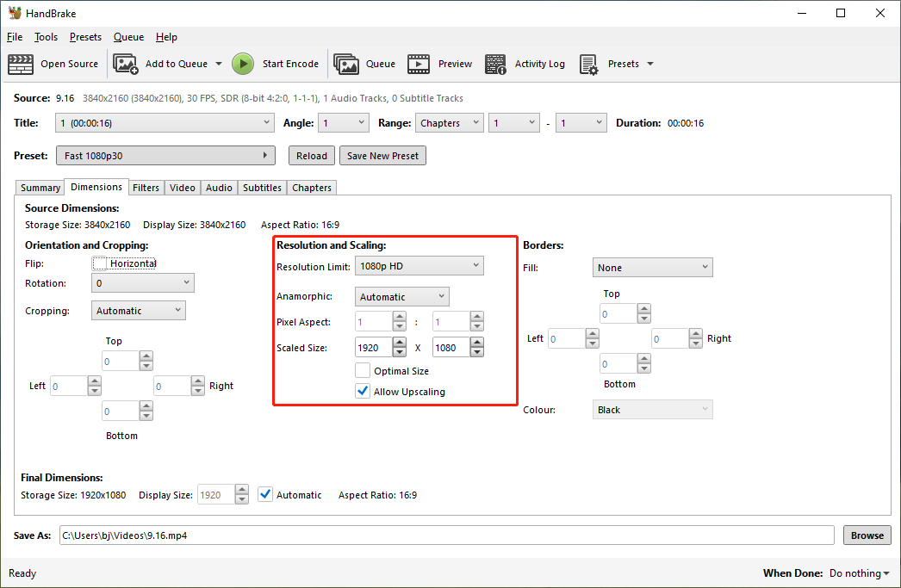Increase Borders Top value stepper

tap(644, 309)
